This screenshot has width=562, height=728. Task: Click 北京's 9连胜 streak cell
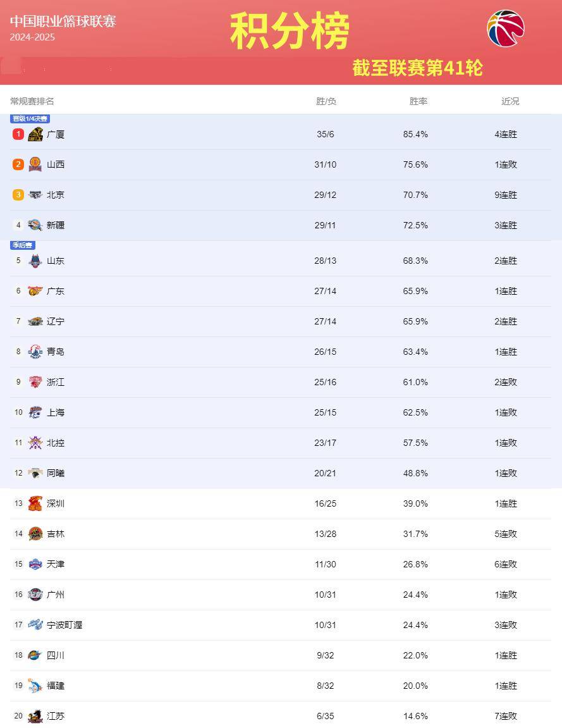click(x=506, y=195)
